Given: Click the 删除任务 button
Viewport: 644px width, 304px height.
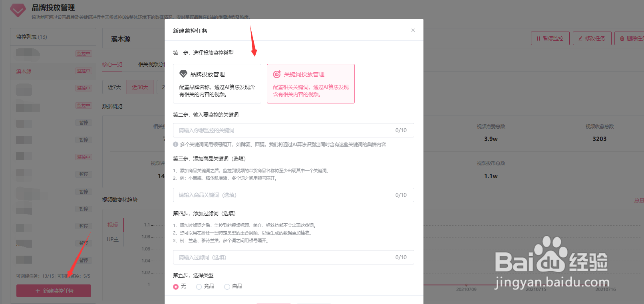Looking at the screenshot, I should point(630,38).
